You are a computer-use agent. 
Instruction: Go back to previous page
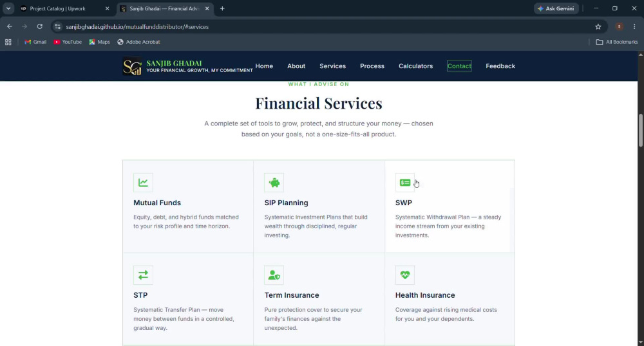[10, 26]
